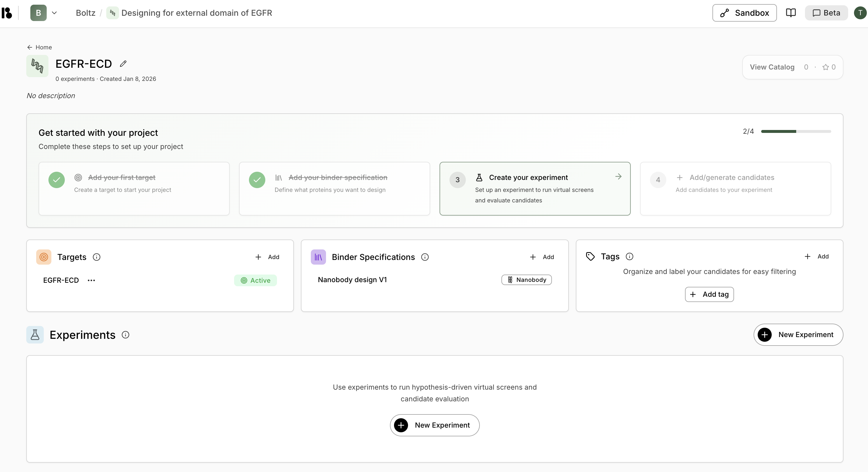Open the documentation book icon
The width and height of the screenshot is (868, 472).
[790, 13]
